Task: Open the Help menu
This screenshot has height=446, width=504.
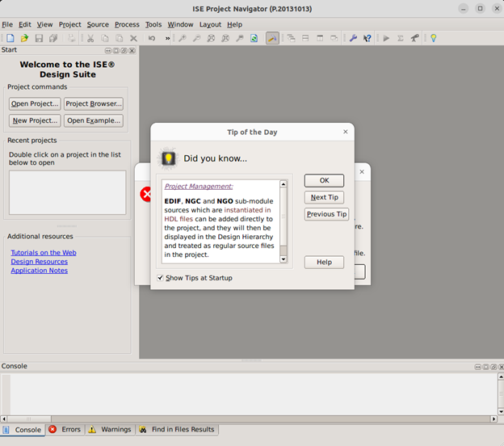Action: coord(235,24)
